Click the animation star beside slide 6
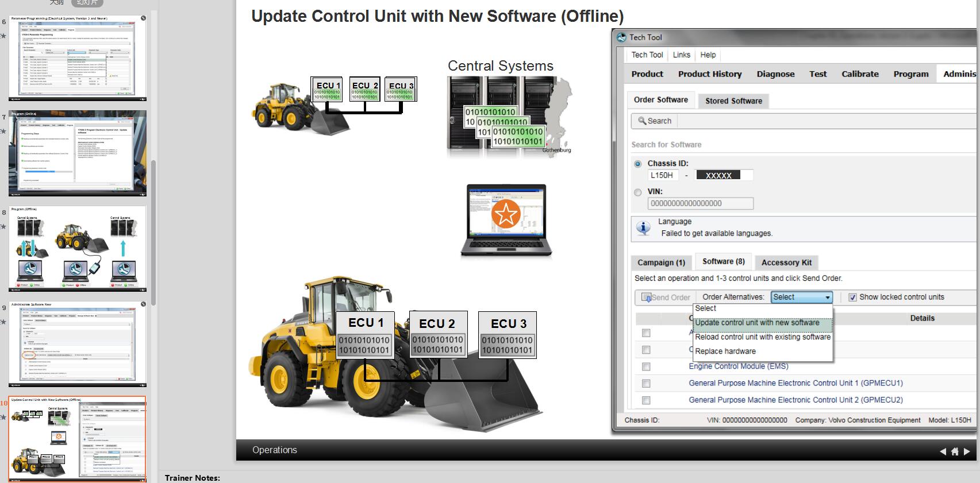This screenshot has height=483, width=980. [x=3, y=36]
